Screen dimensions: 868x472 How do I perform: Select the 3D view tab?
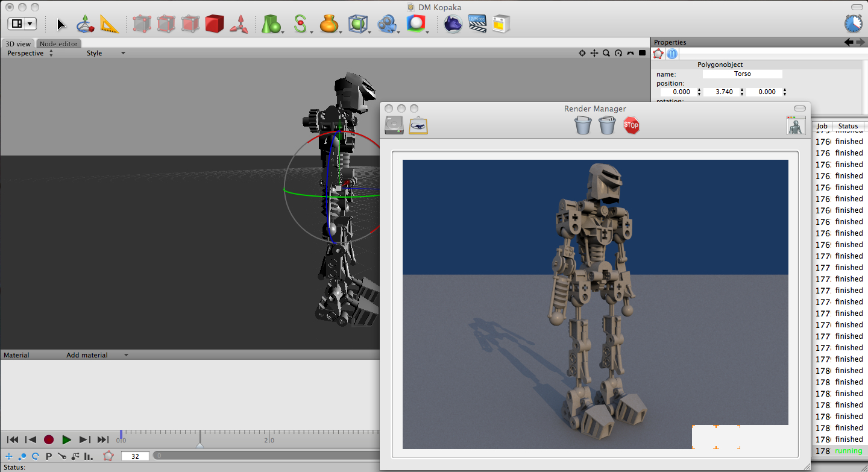click(18, 44)
